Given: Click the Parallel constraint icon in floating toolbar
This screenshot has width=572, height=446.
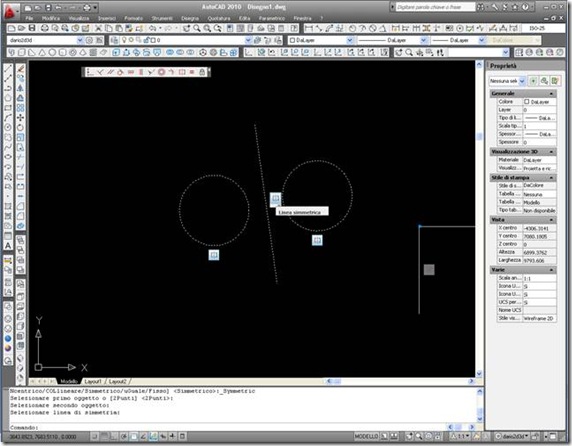Looking at the screenshot, I should click(x=110, y=72).
